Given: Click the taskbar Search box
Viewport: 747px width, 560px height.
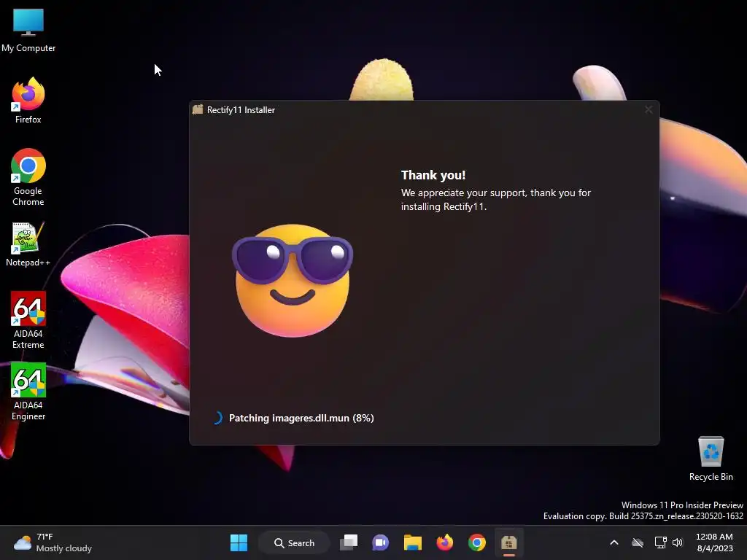Looking at the screenshot, I should [294, 542].
